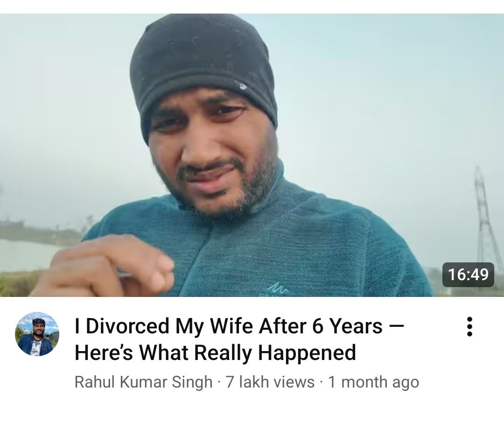Expand video options via vertical ellipsis
Viewport: 504px width, 430px height.
469,326
